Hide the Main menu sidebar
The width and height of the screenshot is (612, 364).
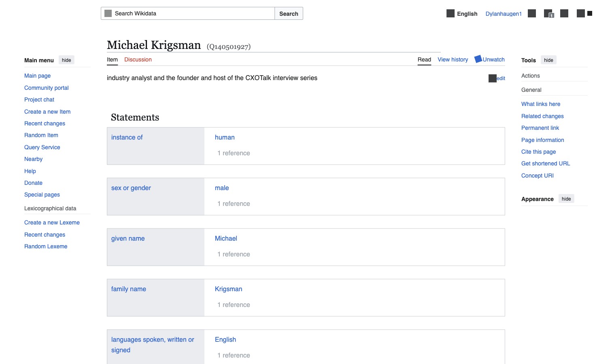point(66,60)
